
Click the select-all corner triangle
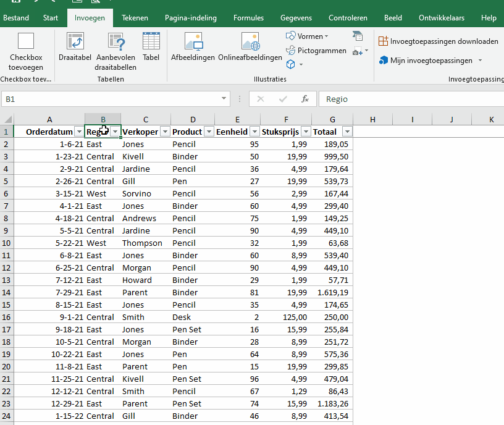tap(7, 119)
